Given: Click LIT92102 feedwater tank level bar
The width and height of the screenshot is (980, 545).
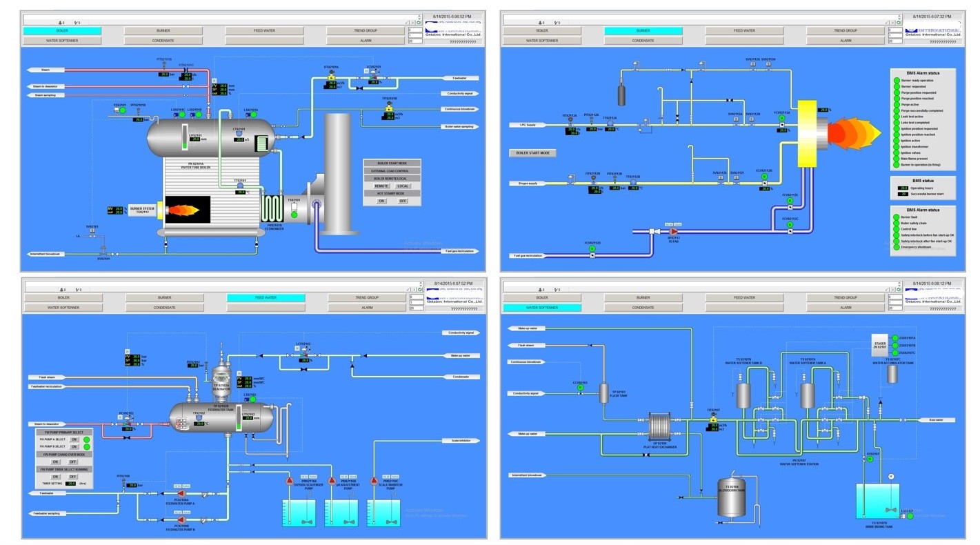Looking at the screenshot, I should point(239,417).
